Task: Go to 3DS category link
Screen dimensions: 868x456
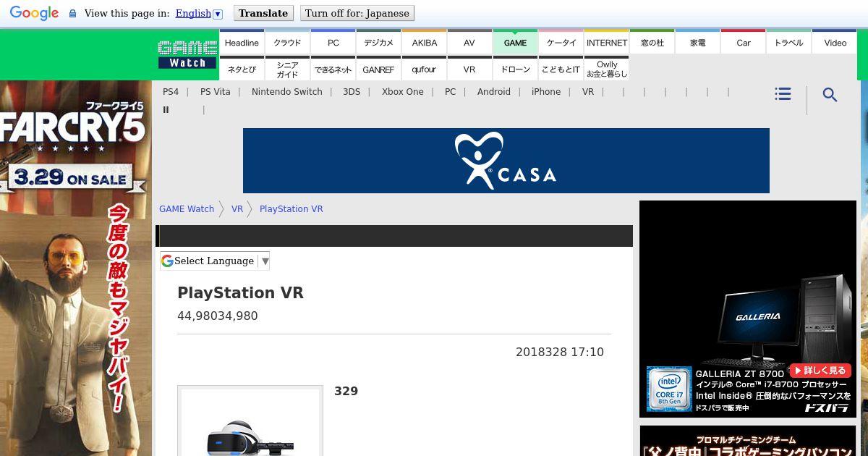Action: tap(352, 92)
